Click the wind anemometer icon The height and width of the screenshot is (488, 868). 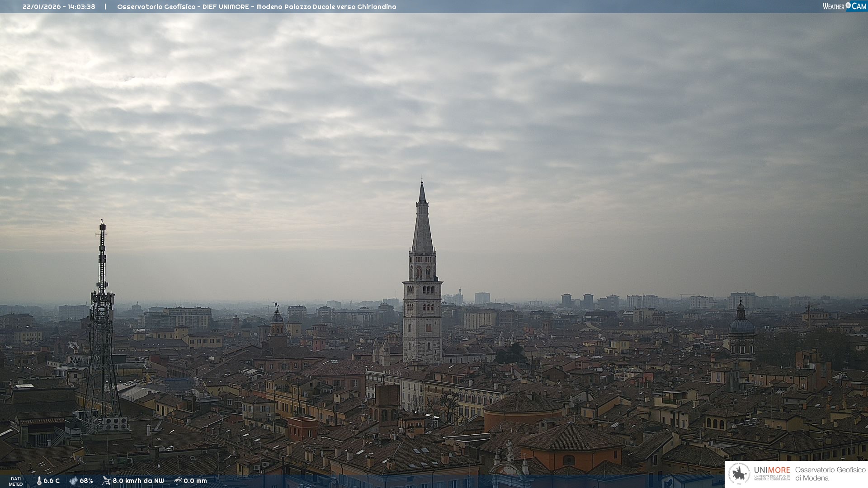106,481
